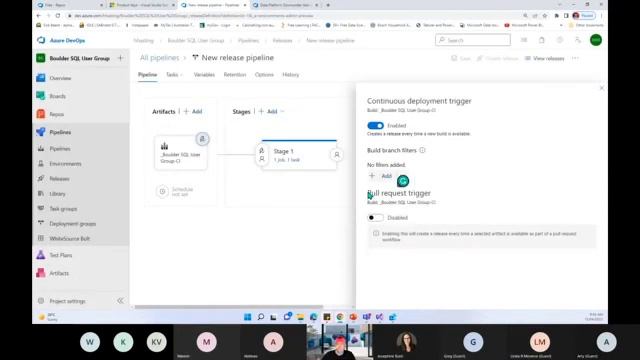Open the Stages Add dropdown
Viewport: 640px width, 360px height.
pos(272,111)
